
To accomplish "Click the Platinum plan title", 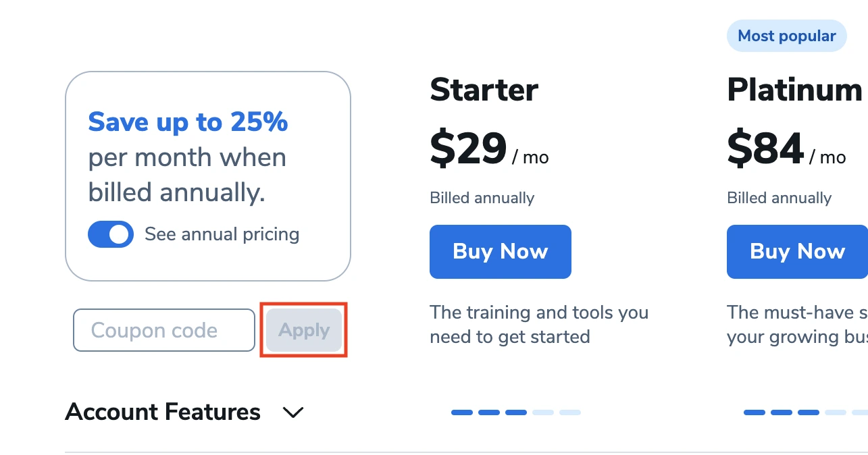I will tap(795, 90).
